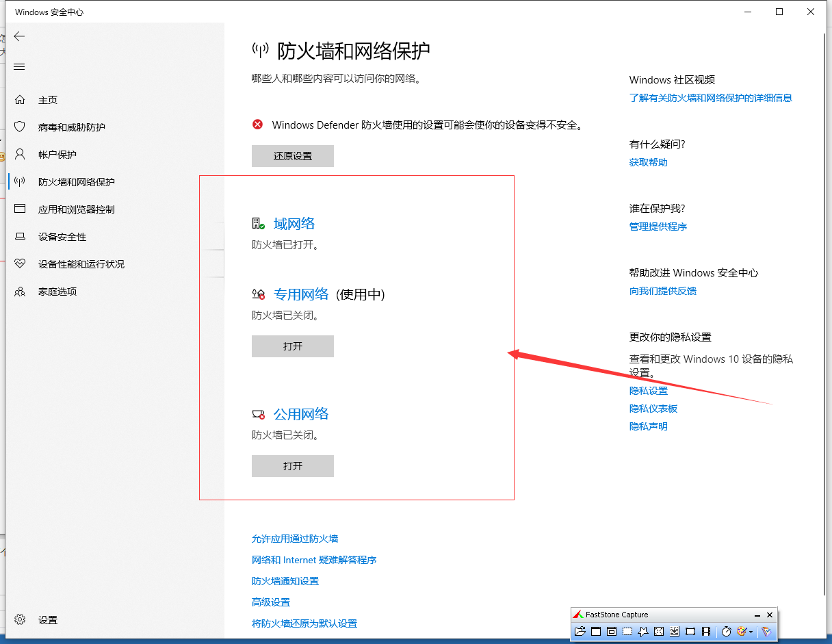
Task: Click the 管理提供程序 link
Action: (x=658, y=227)
